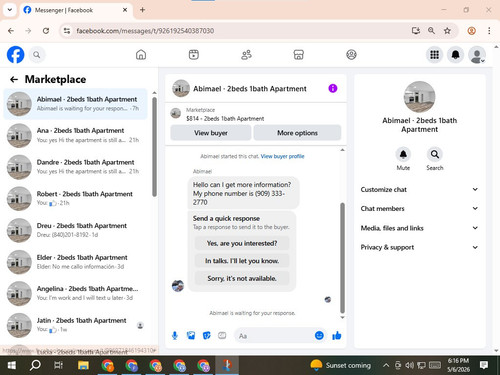
Task: Send quick reply 'In talks. I'll let you know.'
Action: click(242, 261)
